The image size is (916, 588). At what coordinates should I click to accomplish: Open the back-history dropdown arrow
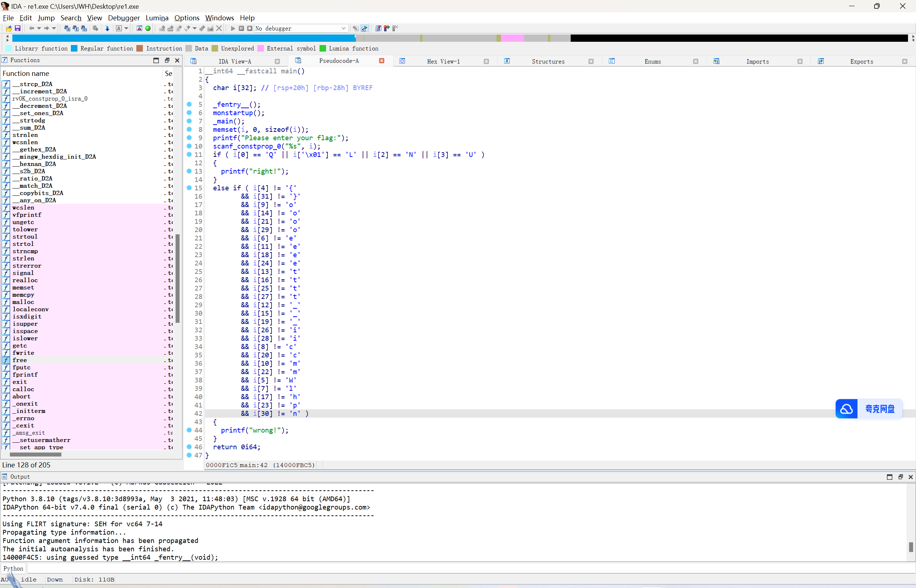[39, 28]
